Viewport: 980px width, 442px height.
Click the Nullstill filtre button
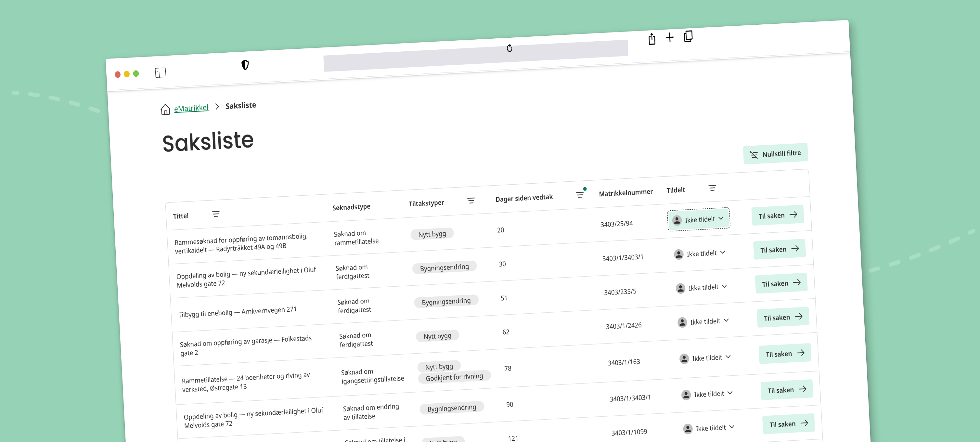776,154
